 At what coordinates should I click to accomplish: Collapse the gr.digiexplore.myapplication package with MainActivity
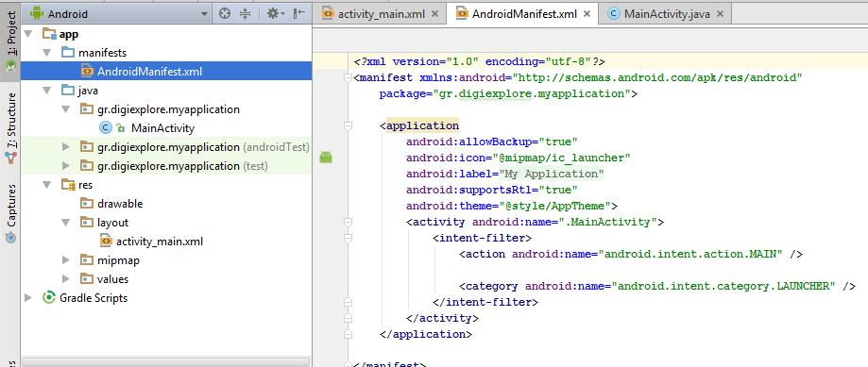tap(66, 109)
